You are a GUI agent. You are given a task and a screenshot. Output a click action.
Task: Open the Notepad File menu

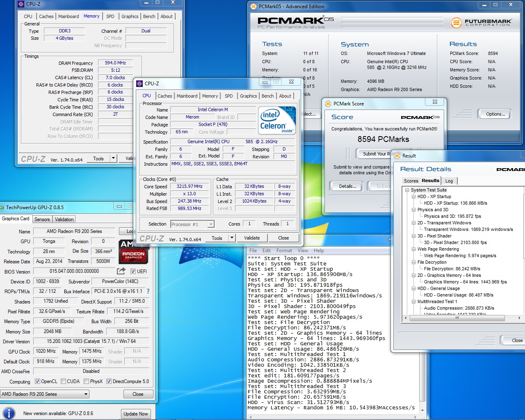[x=253, y=251]
